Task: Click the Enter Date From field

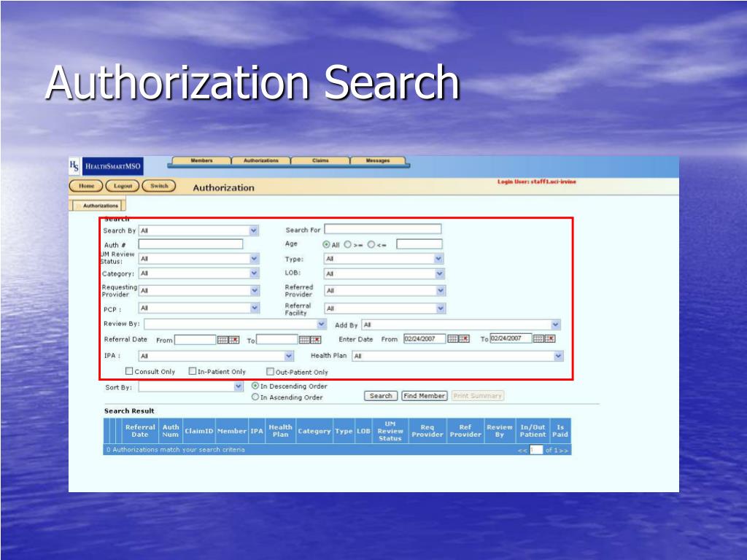Action: point(425,338)
